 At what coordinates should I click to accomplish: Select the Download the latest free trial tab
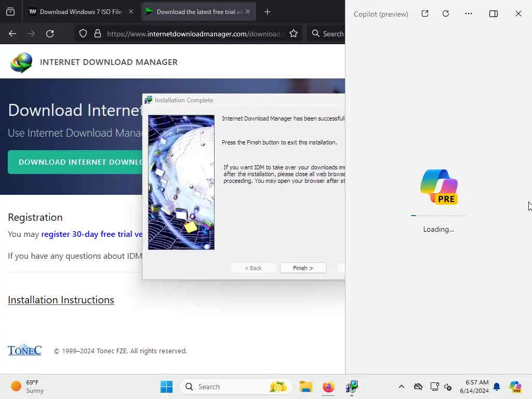pyautogui.click(x=198, y=12)
